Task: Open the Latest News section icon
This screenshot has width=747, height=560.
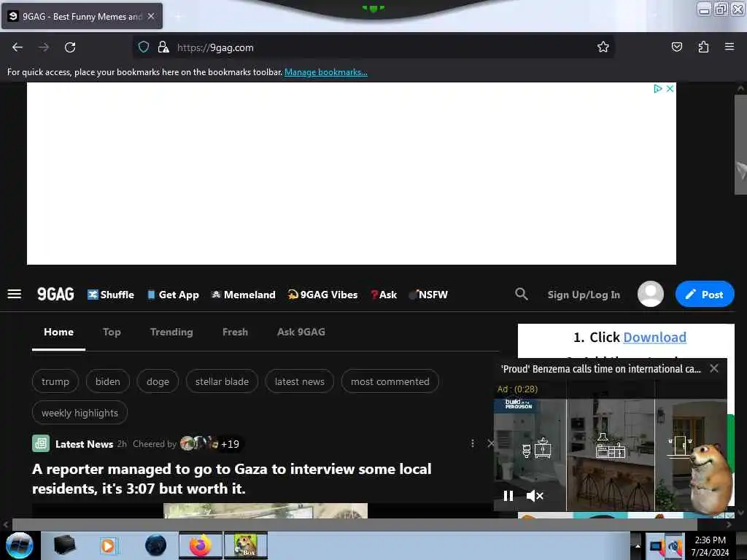Action: (41, 444)
